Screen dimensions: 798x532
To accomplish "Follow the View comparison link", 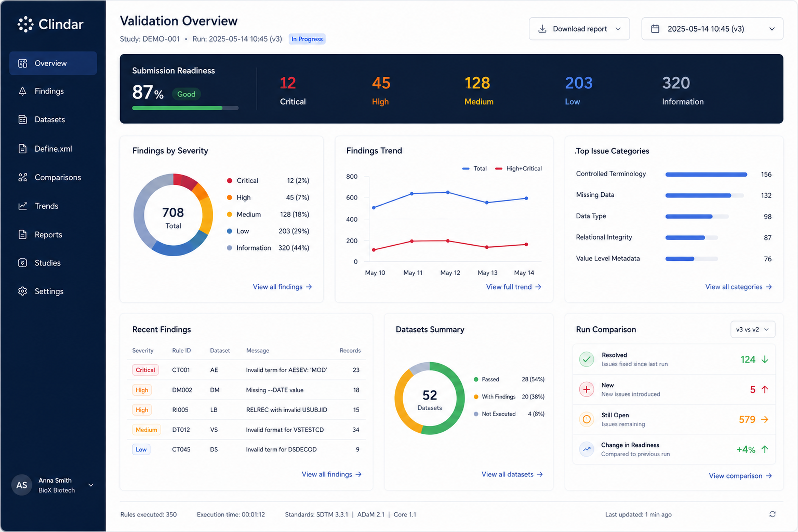I will [740, 476].
